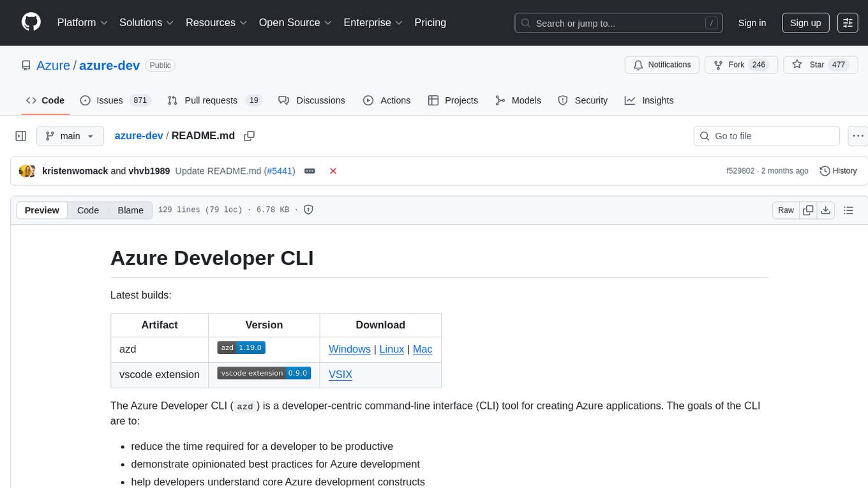Download the Linux build
Viewport: 868px width, 488px height.
coord(392,349)
